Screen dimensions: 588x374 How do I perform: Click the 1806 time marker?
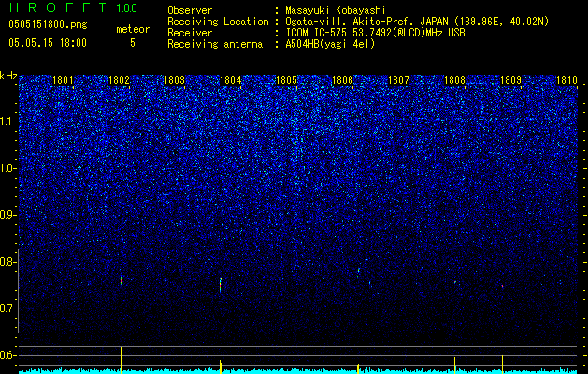click(342, 80)
